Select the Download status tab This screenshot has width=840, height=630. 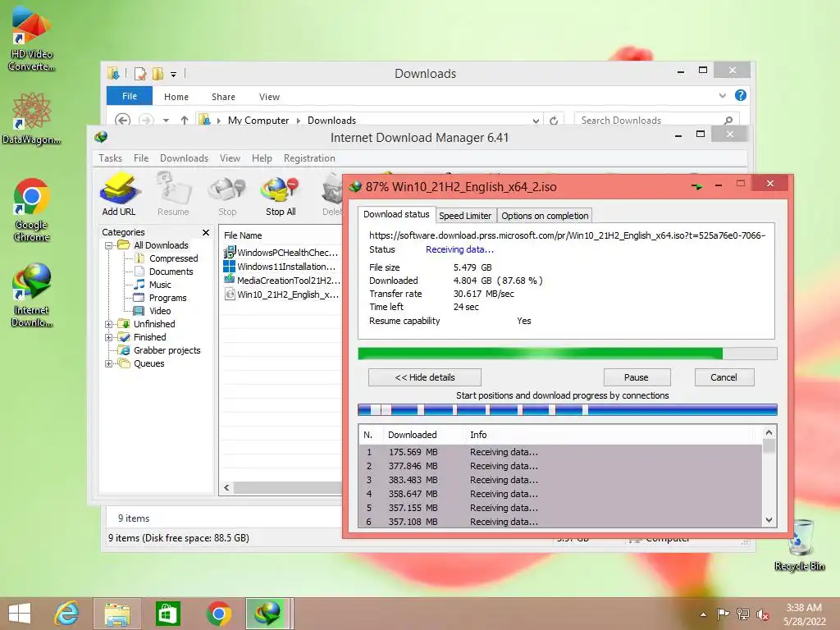[396, 214]
